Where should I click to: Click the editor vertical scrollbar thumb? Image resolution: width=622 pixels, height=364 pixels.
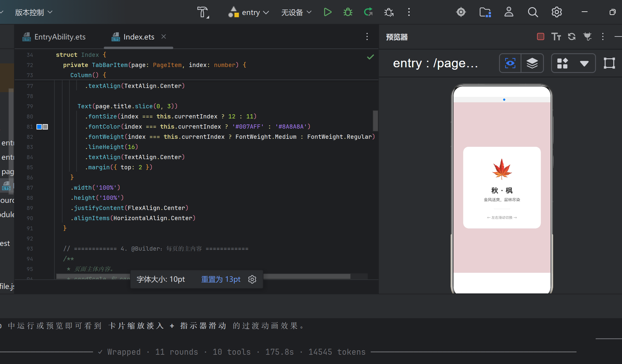coord(375,121)
